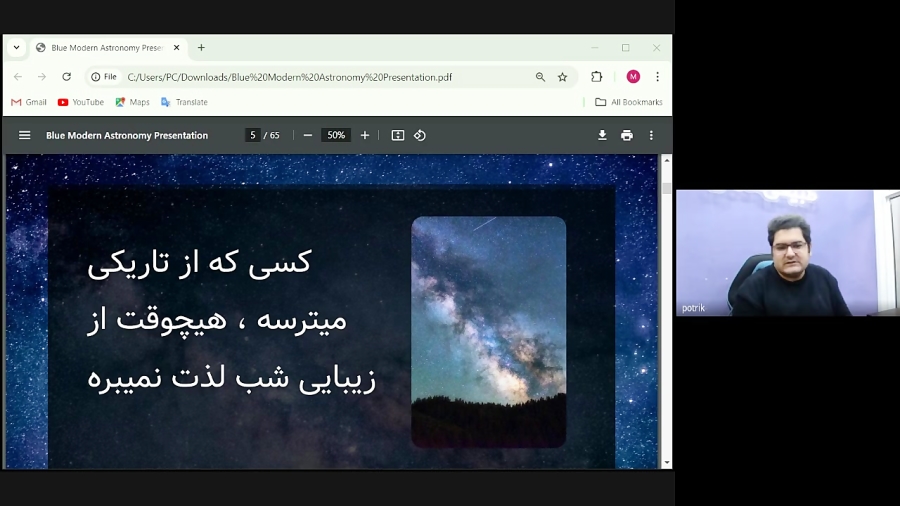Rotate the PDF counterclockwise

(x=420, y=135)
